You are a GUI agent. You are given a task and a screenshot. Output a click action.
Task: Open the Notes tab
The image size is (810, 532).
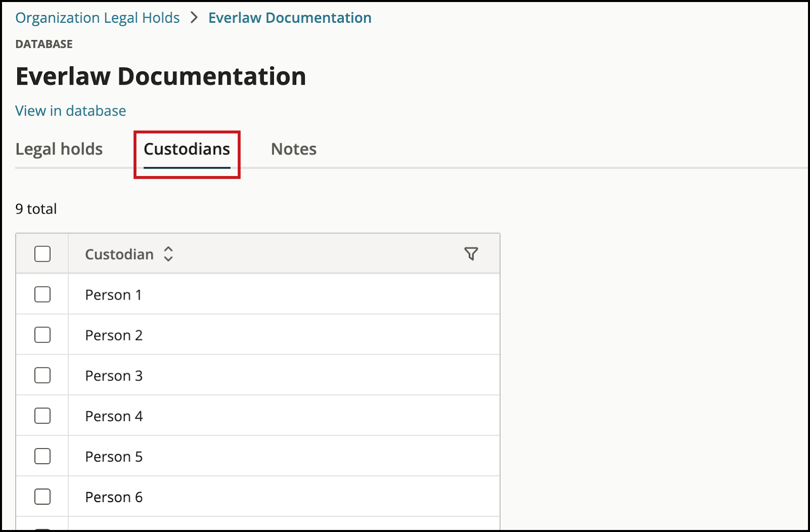[294, 149]
